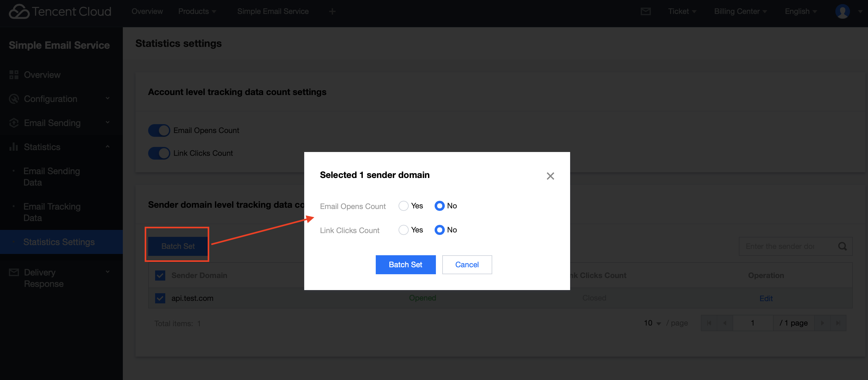
Task: Open the items-per-page dropdown
Action: (x=652, y=323)
